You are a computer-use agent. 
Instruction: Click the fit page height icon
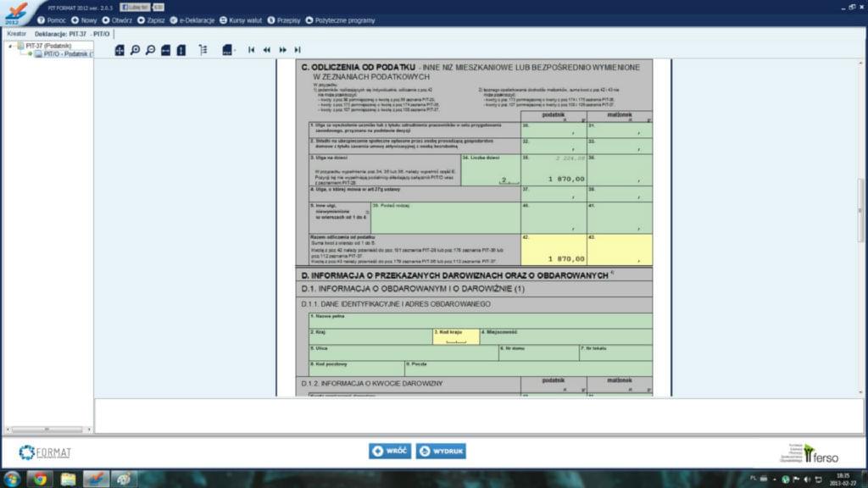181,50
